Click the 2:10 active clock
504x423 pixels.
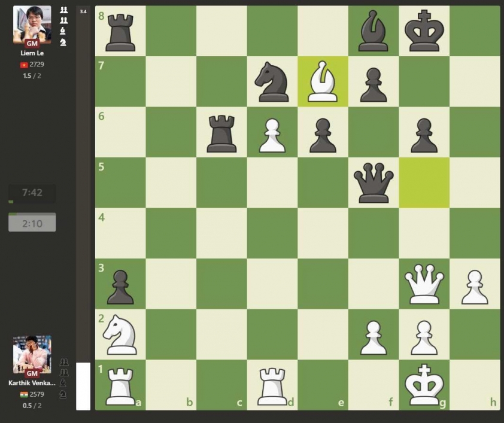pos(32,223)
